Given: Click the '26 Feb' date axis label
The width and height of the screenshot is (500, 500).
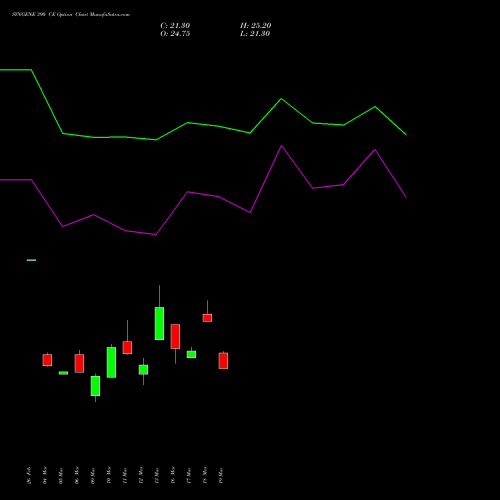Looking at the screenshot, I should pyautogui.click(x=29, y=475).
